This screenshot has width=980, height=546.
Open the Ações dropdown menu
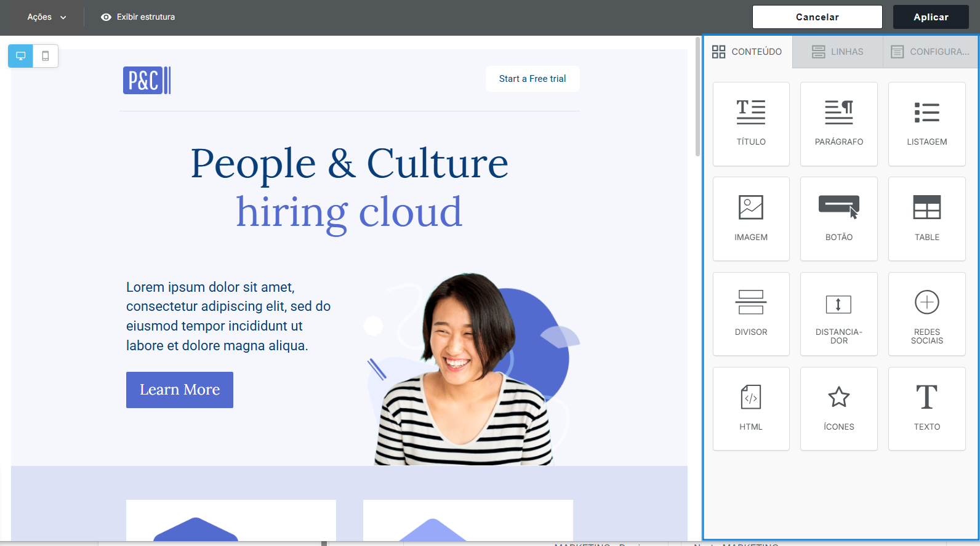tap(46, 17)
